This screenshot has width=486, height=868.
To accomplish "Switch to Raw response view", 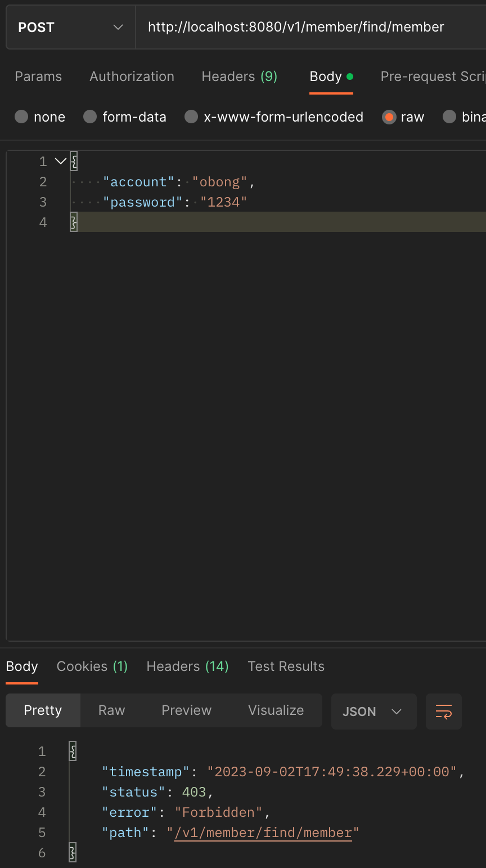I will pyautogui.click(x=111, y=710).
